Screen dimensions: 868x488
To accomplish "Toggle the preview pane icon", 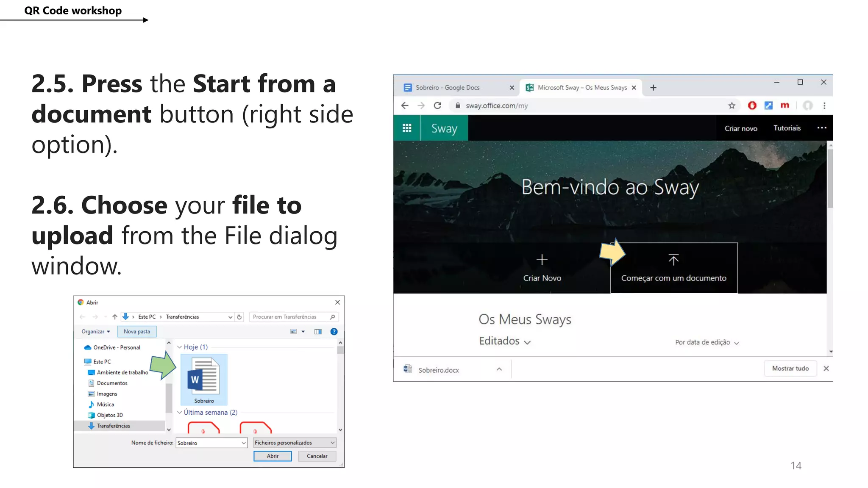I will tap(318, 332).
